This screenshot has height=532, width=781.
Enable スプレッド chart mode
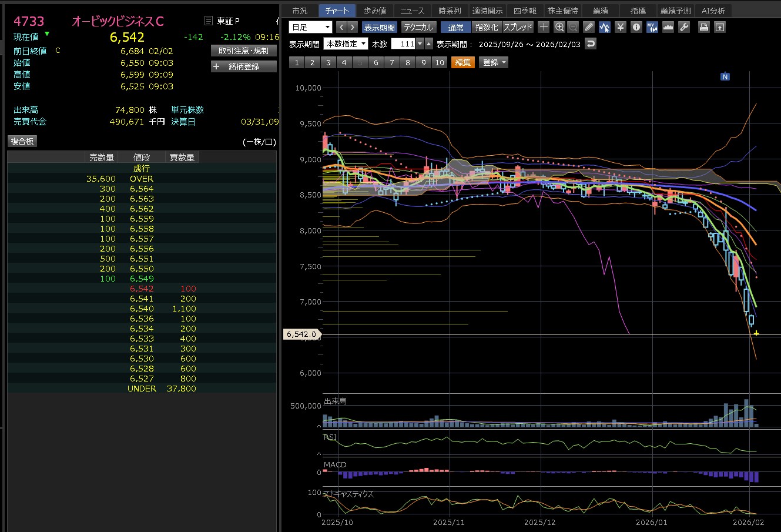click(518, 27)
